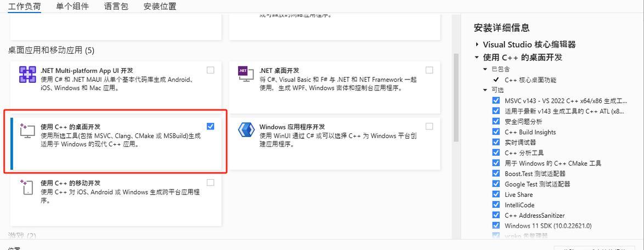Click the 使用 C++ 的桌面开发 monitor icon
644x250 pixels.
pos(27,131)
